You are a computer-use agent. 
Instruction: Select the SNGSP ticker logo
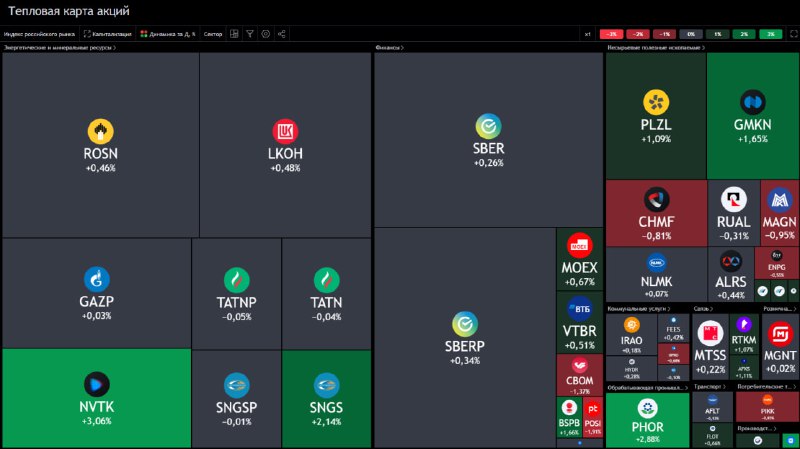(237, 385)
